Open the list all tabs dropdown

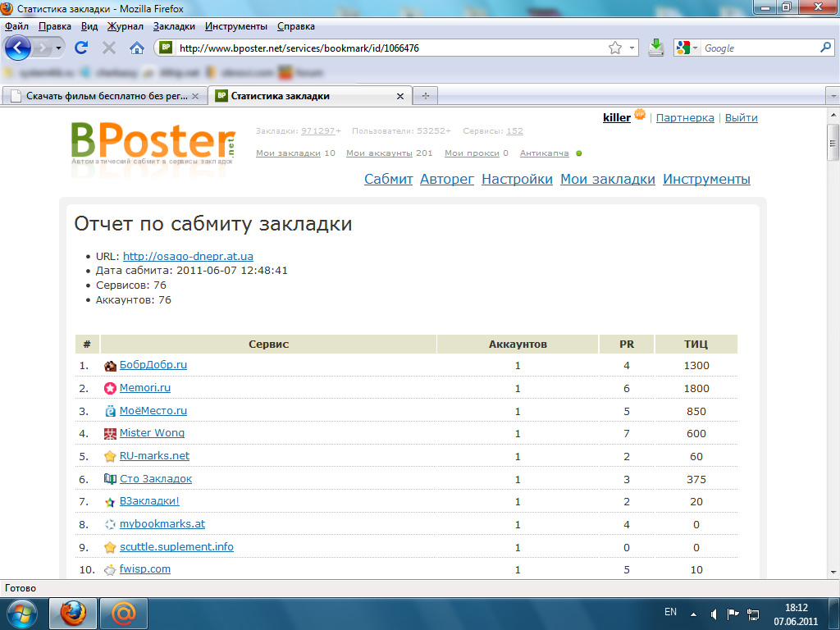click(x=833, y=96)
